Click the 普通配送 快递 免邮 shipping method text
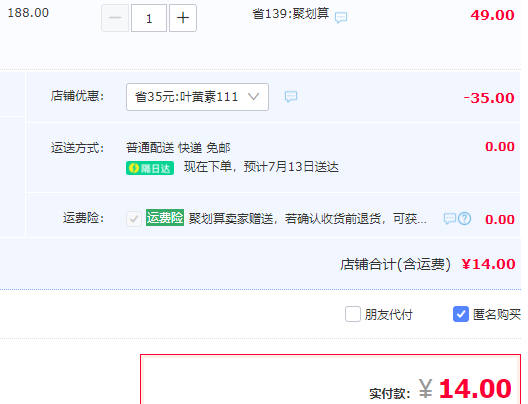This screenshot has height=404, width=528. [178, 147]
